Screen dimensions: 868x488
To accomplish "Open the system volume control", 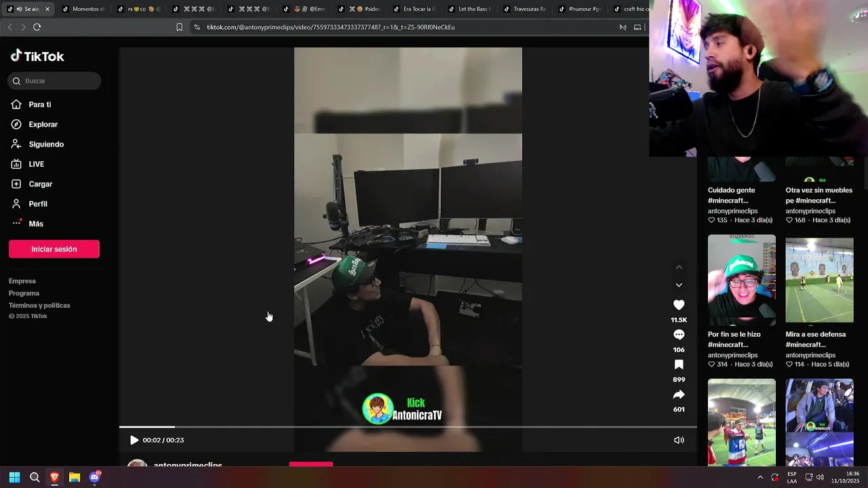I will (x=821, y=477).
